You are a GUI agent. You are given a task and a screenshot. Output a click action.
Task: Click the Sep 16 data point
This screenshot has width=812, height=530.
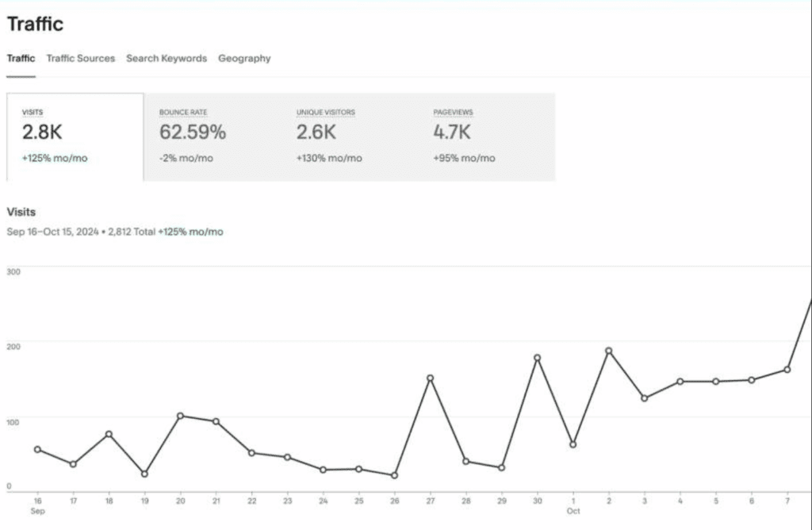(37, 449)
